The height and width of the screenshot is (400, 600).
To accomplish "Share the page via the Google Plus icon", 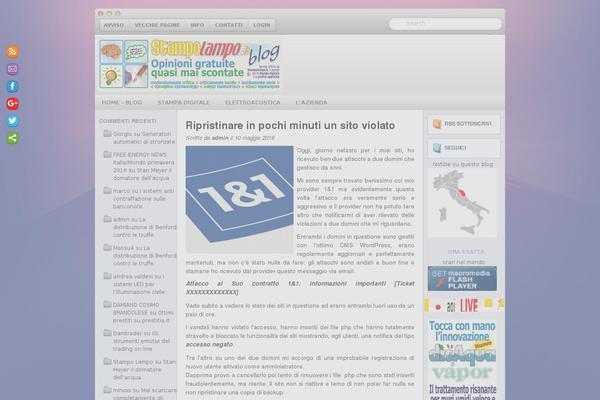I will [x=12, y=103].
